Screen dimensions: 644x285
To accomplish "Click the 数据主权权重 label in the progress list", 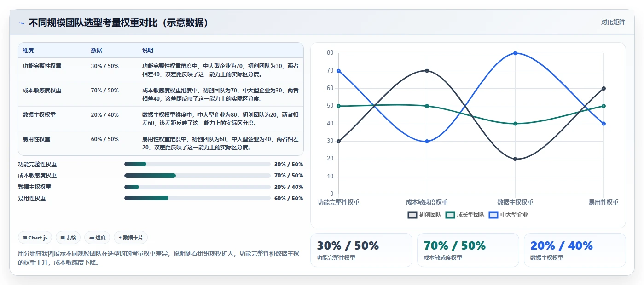I will [35, 187].
